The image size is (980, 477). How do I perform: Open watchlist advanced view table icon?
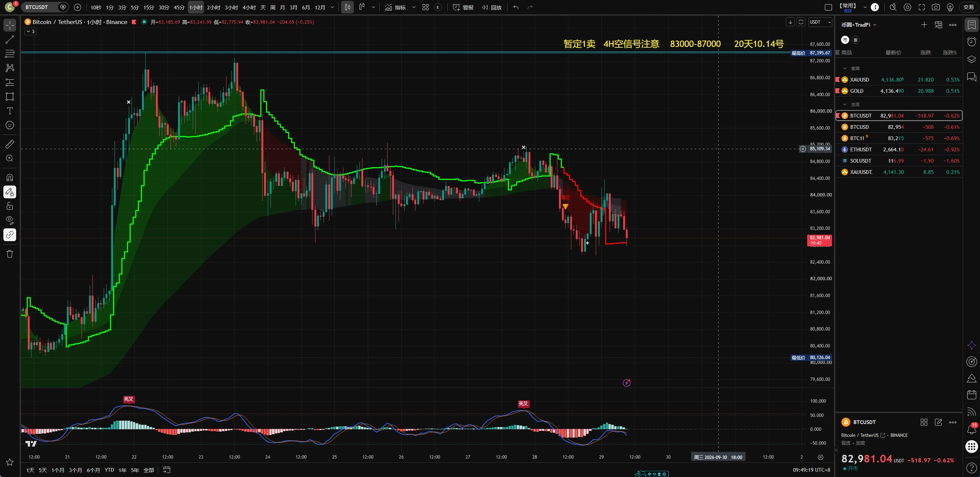tap(939, 25)
